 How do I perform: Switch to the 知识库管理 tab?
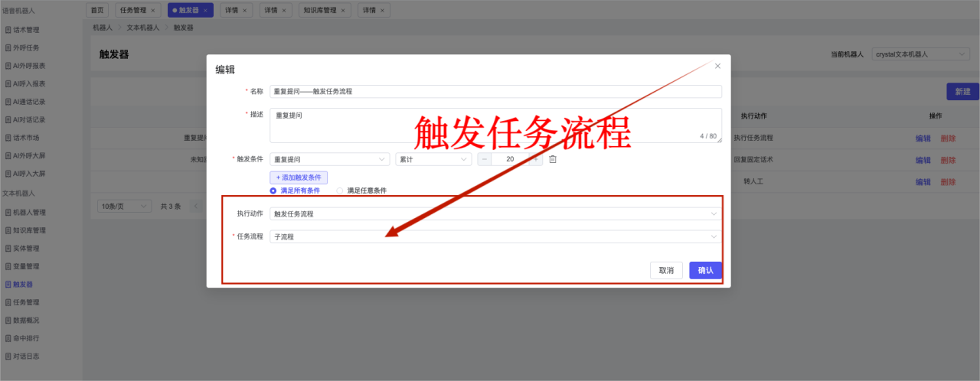tap(319, 11)
